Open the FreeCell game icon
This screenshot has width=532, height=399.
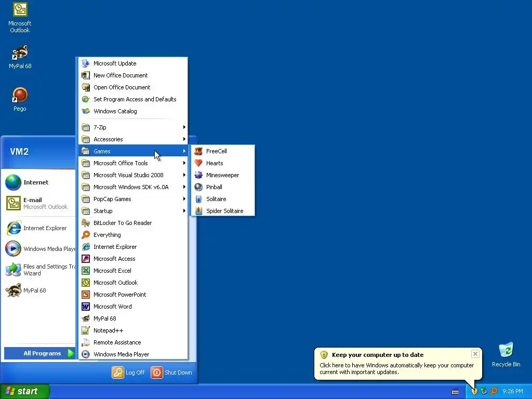coord(198,151)
